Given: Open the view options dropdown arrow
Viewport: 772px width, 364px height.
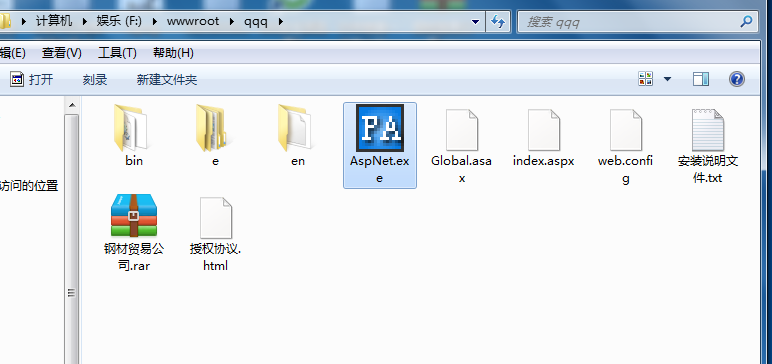Looking at the screenshot, I should pos(668,79).
